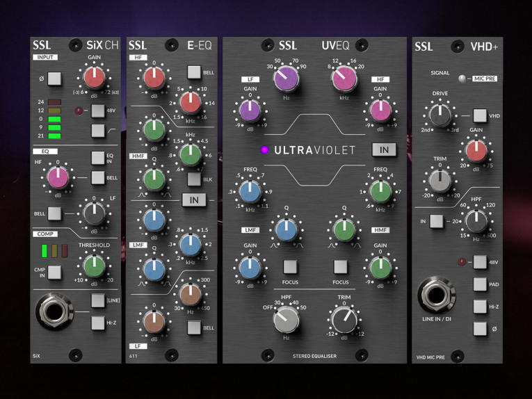The image size is (532, 399).
Task: Click pink HF GAIN knob on UVEQ
Action: pos(380,110)
